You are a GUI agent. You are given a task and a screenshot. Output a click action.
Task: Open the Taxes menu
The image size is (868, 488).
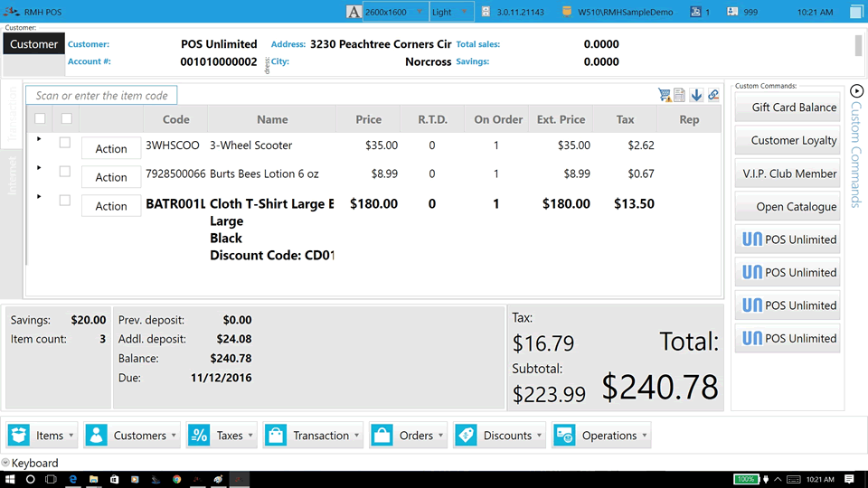[222, 436]
